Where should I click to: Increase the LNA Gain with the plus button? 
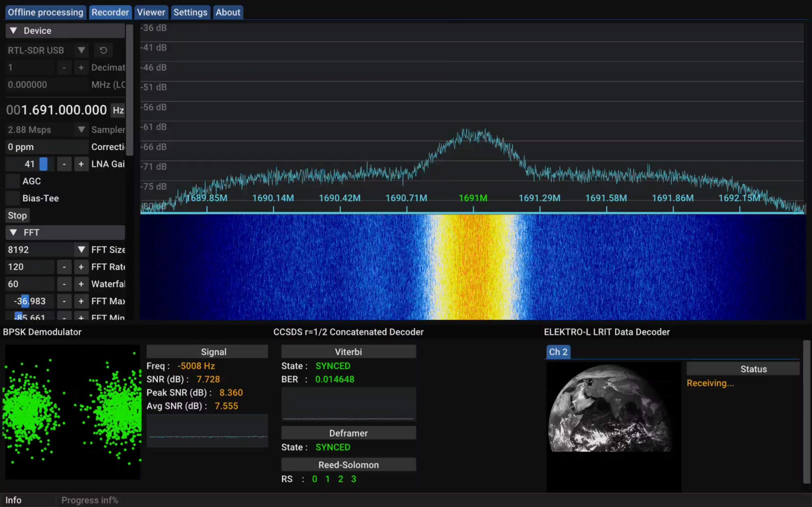tap(81, 164)
